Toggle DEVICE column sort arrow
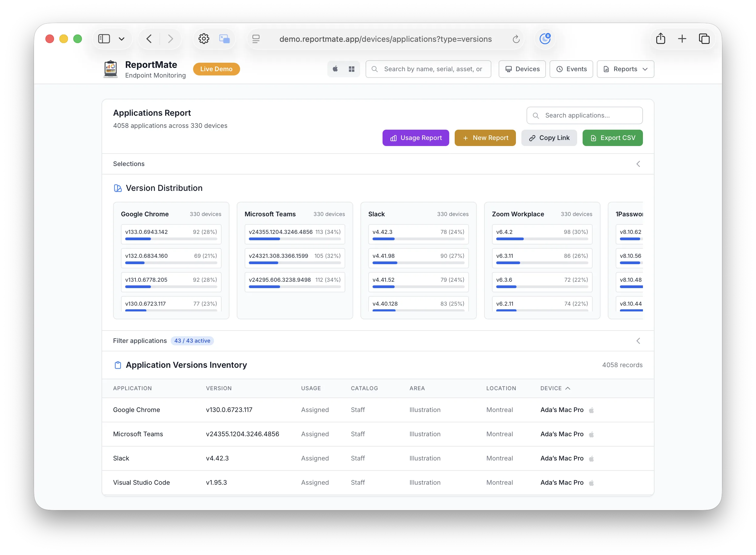 [568, 388]
